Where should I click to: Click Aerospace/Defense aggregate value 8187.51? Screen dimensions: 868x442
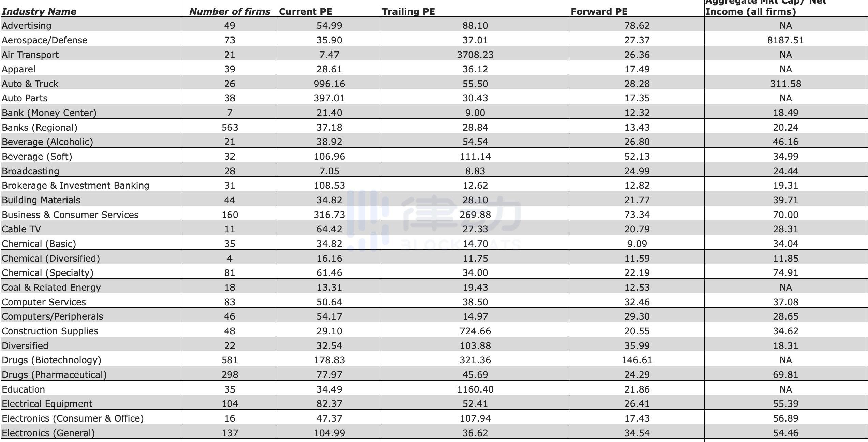(x=785, y=40)
